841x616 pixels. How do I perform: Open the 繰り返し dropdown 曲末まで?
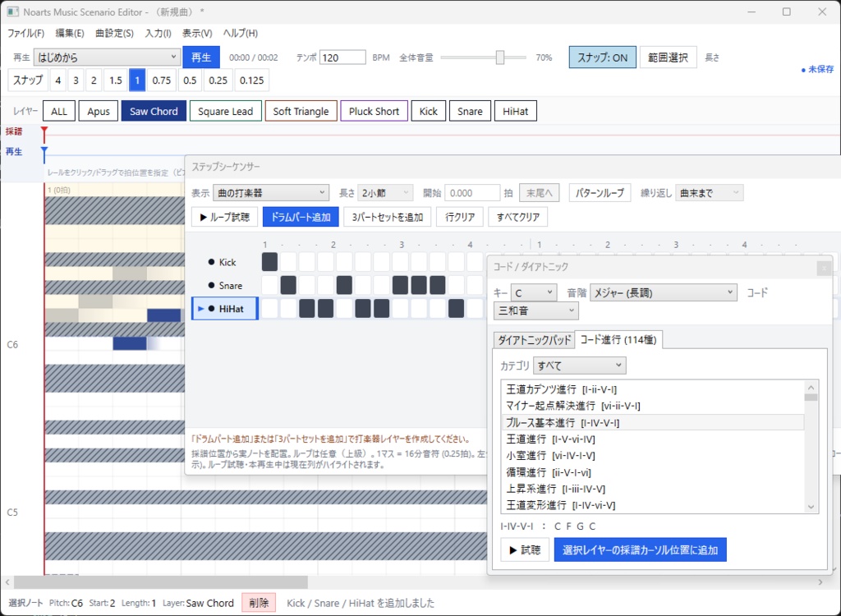[709, 193]
